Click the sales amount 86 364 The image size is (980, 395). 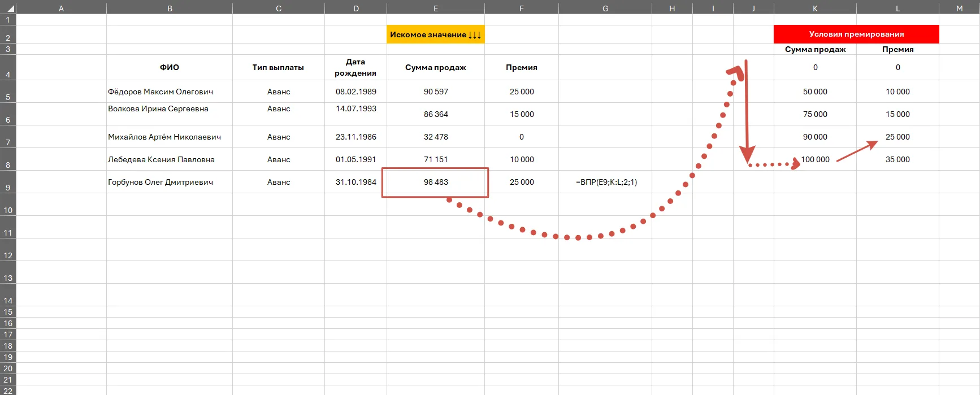(436, 114)
